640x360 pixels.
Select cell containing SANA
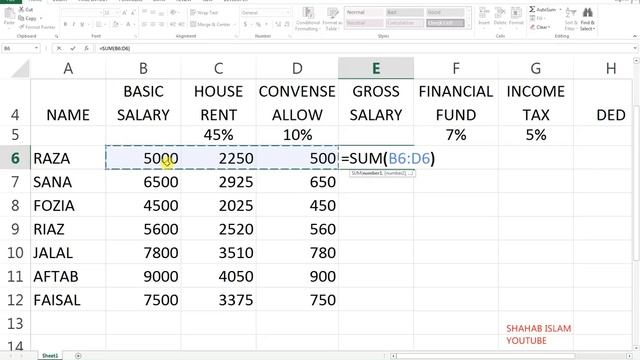tap(68, 182)
